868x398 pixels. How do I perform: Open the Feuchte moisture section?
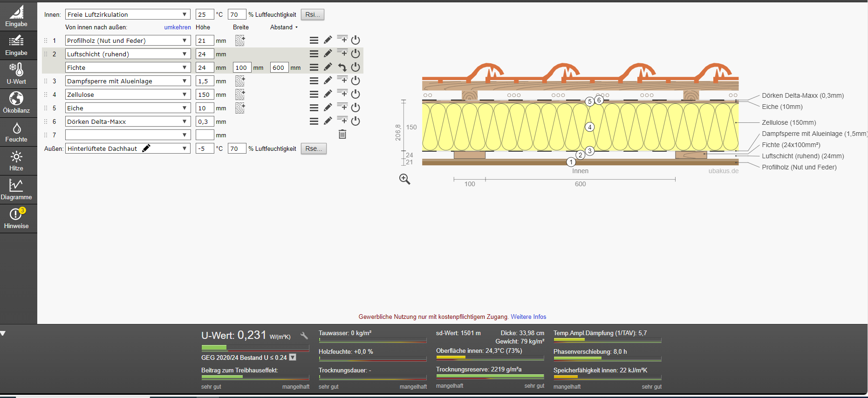click(x=16, y=132)
